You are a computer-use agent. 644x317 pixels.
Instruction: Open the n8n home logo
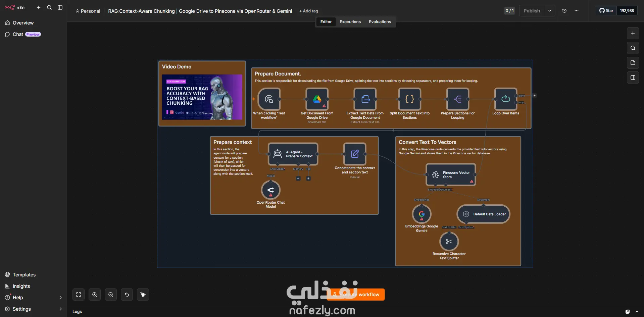(14, 7)
